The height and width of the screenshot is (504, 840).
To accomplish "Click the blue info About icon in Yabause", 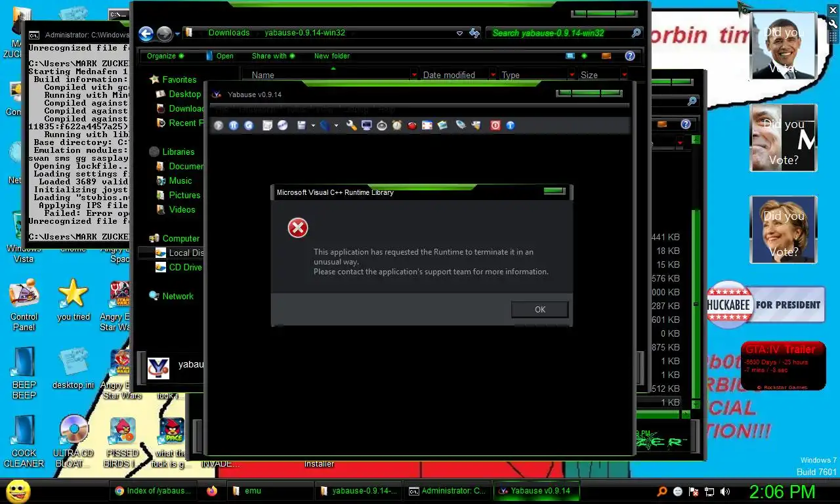I will (511, 125).
